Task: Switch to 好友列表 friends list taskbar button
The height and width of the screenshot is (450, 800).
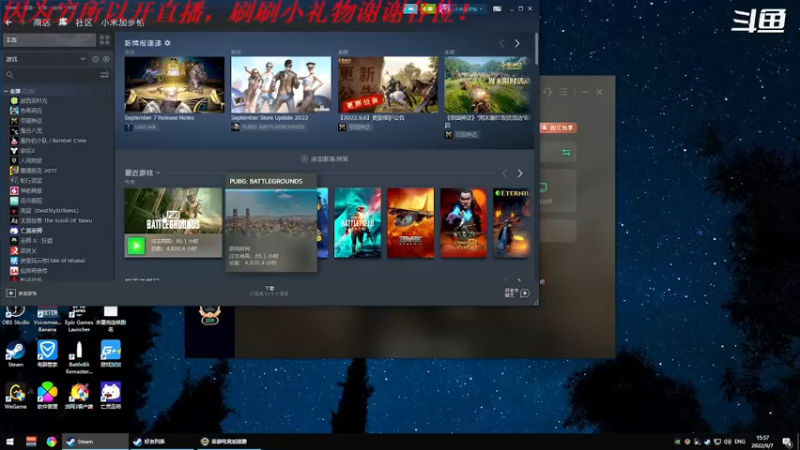Action: coord(161,442)
